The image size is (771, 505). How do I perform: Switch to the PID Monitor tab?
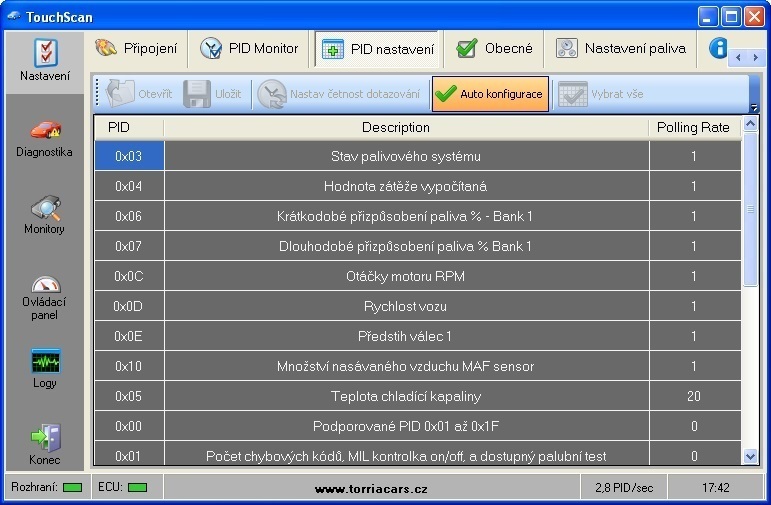point(250,49)
